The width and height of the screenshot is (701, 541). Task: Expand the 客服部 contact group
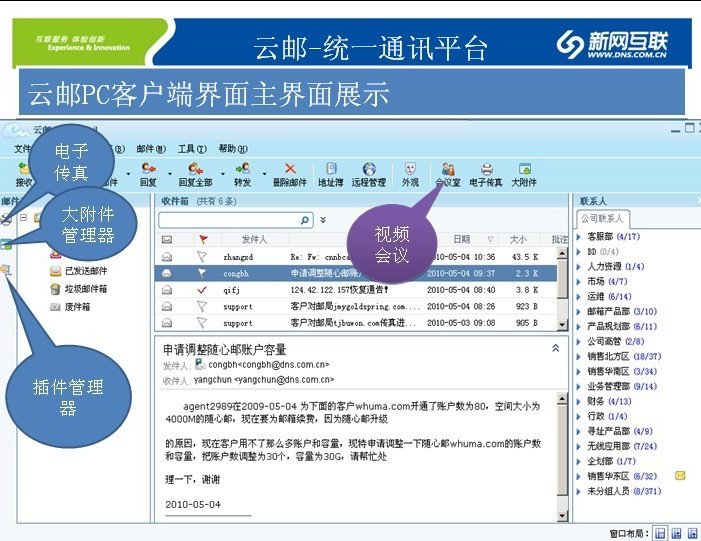point(579,237)
